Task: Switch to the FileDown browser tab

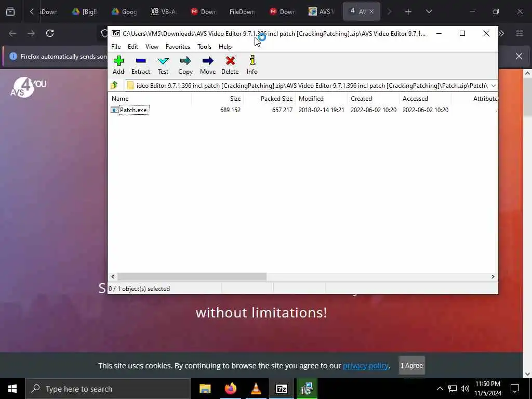Action: pyautogui.click(x=242, y=12)
